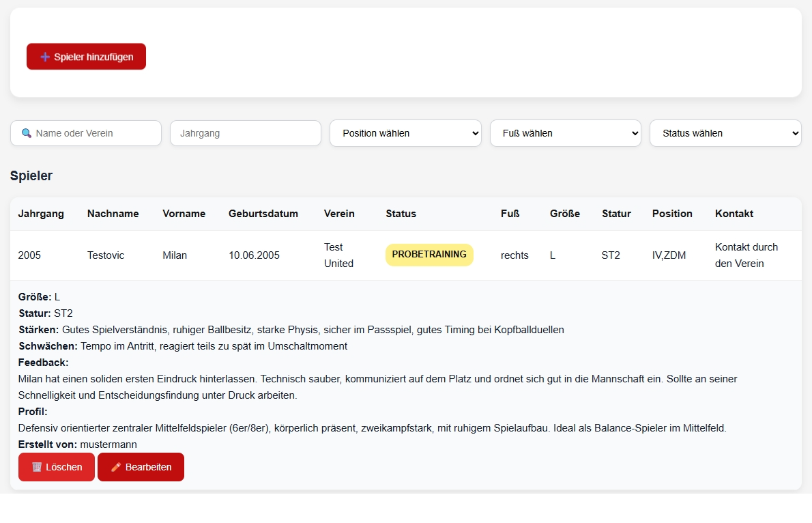812x523 pixels.
Task: Click the Jahrgang filter field
Action: click(x=245, y=133)
